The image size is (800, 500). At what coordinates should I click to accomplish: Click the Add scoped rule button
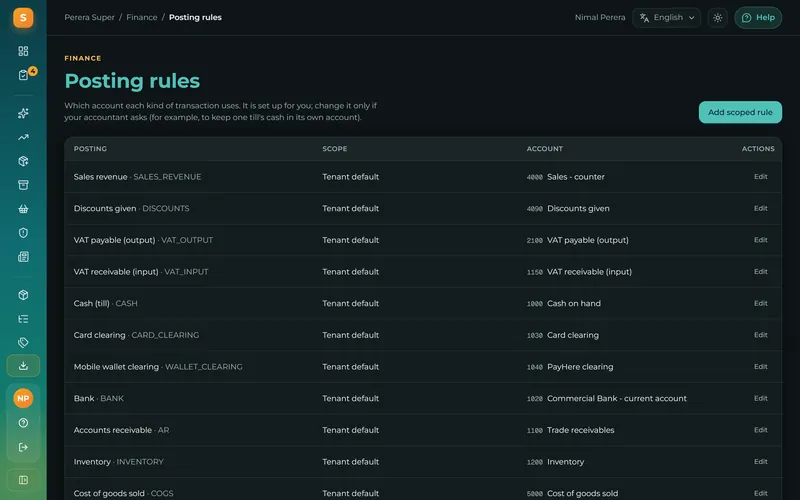[x=740, y=112]
